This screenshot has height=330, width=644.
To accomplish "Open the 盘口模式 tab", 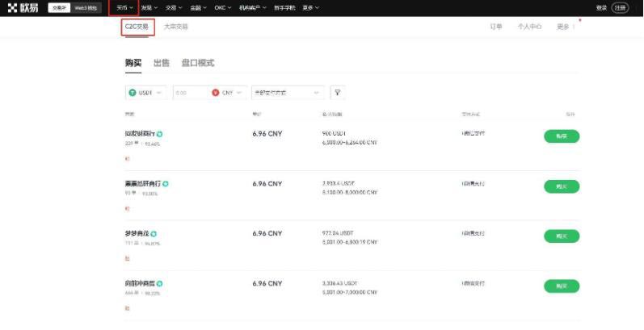I will click(x=197, y=63).
